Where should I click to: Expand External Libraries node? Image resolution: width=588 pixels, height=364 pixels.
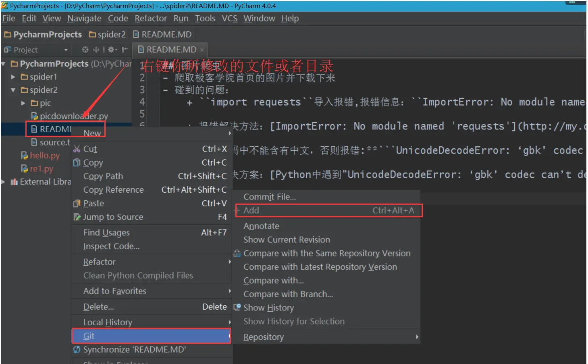4,182
